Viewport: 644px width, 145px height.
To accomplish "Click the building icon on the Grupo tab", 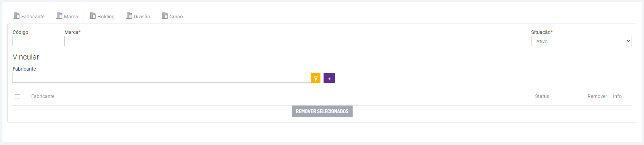I will coord(165,16).
